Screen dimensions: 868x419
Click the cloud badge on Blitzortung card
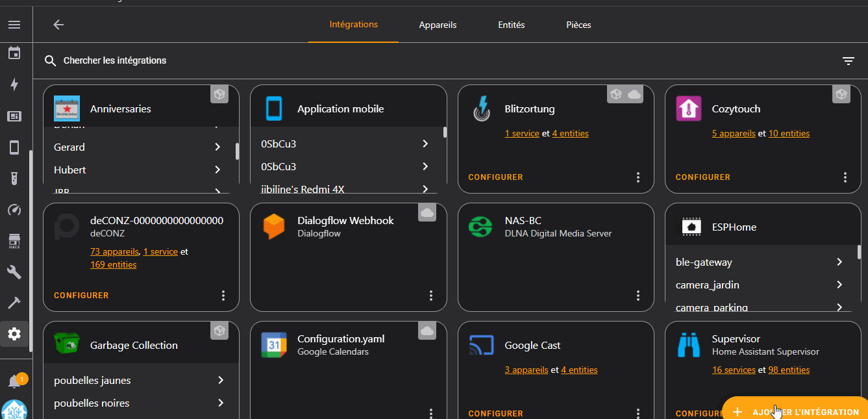point(634,94)
